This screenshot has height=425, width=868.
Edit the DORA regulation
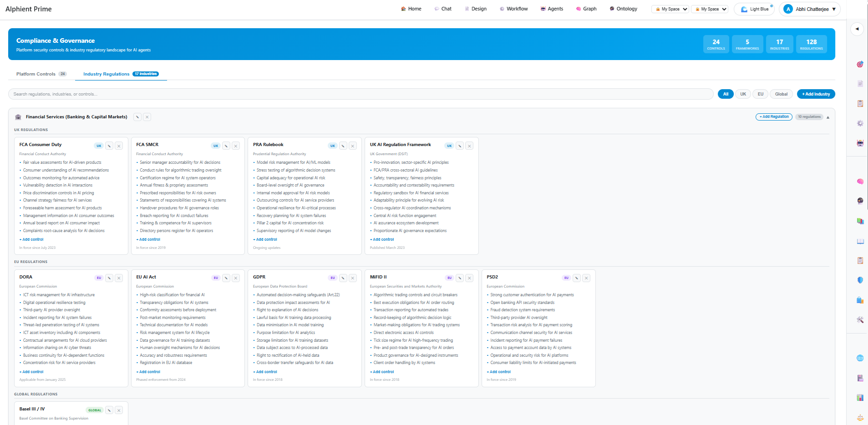(109, 278)
